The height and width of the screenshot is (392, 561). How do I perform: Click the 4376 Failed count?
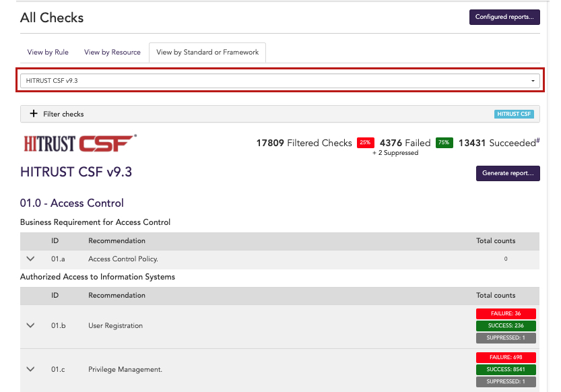click(405, 143)
